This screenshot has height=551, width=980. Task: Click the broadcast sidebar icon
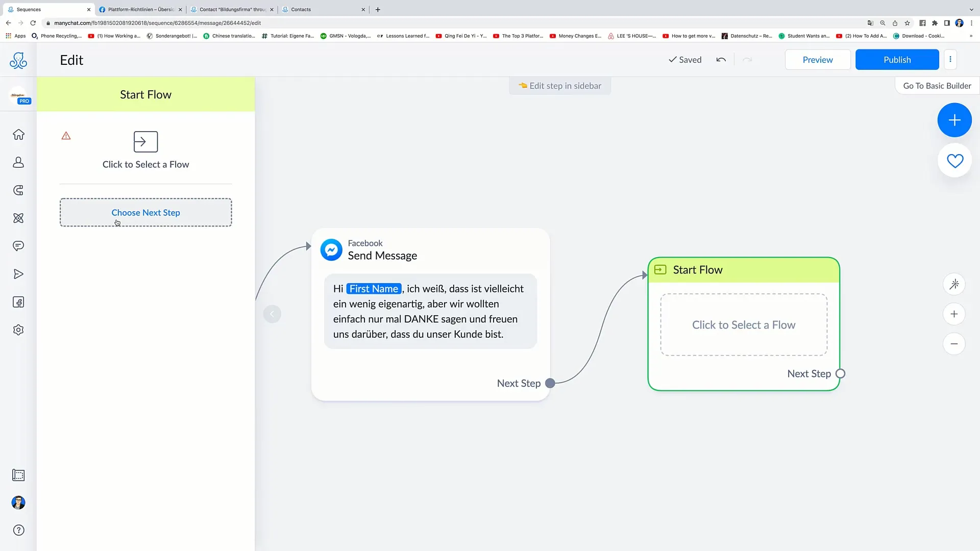18,274
